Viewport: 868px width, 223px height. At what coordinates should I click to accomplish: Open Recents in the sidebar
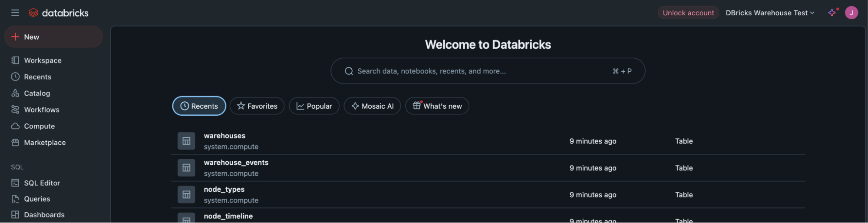click(37, 77)
